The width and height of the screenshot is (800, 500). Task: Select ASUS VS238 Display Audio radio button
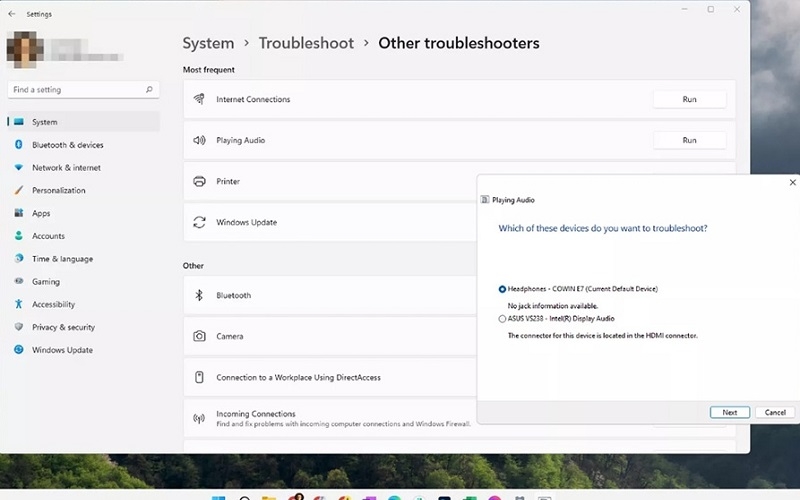pos(502,319)
